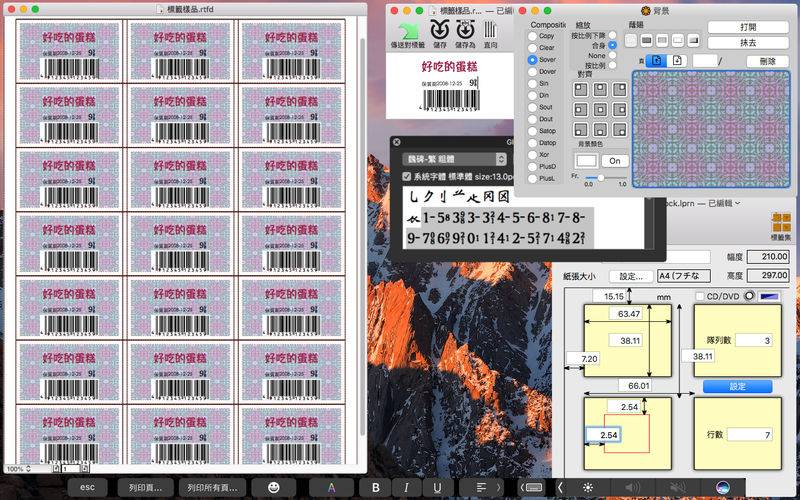Open the font family dropdown in glyph panel

(x=454, y=159)
